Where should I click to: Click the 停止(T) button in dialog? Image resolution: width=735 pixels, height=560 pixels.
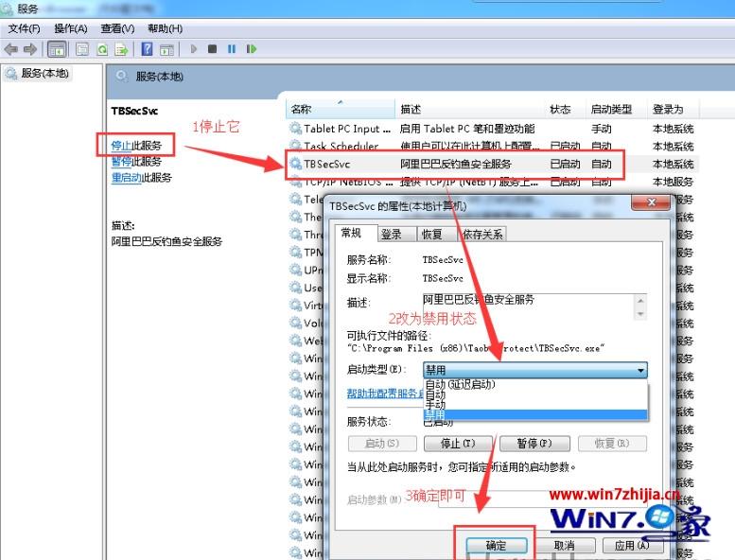tap(458, 443)
